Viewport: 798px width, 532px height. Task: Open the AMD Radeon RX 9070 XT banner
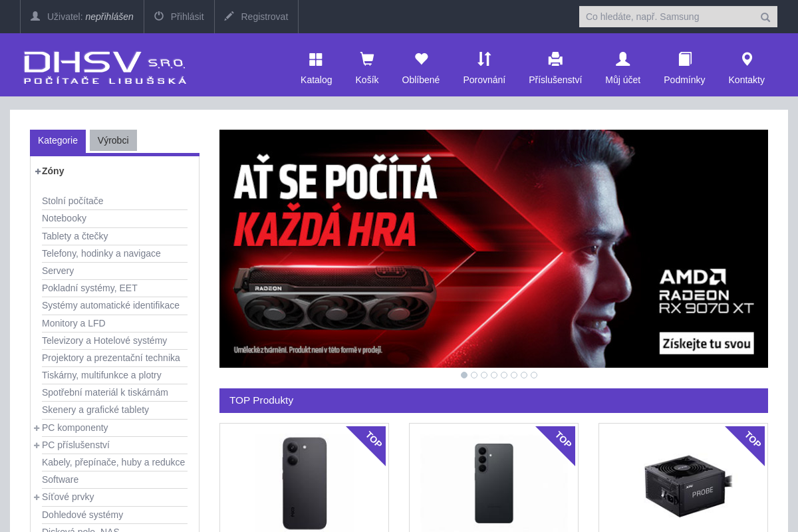point(493,249)
